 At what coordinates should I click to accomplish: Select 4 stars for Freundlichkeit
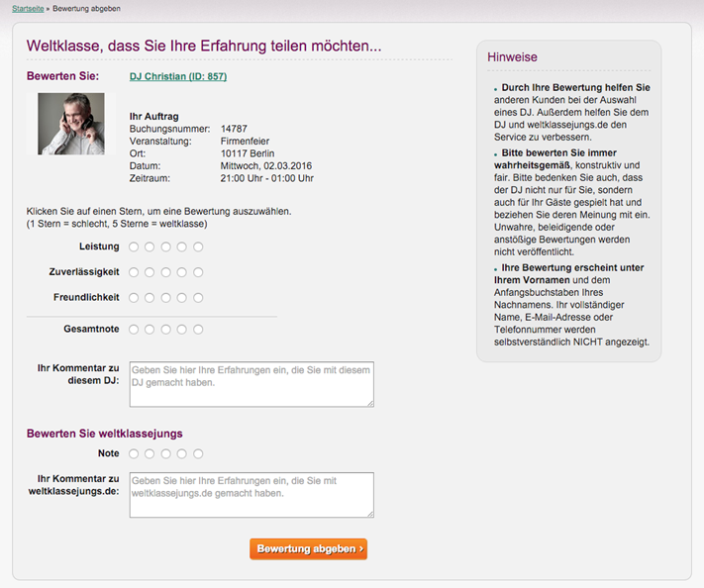click(182, 298)
